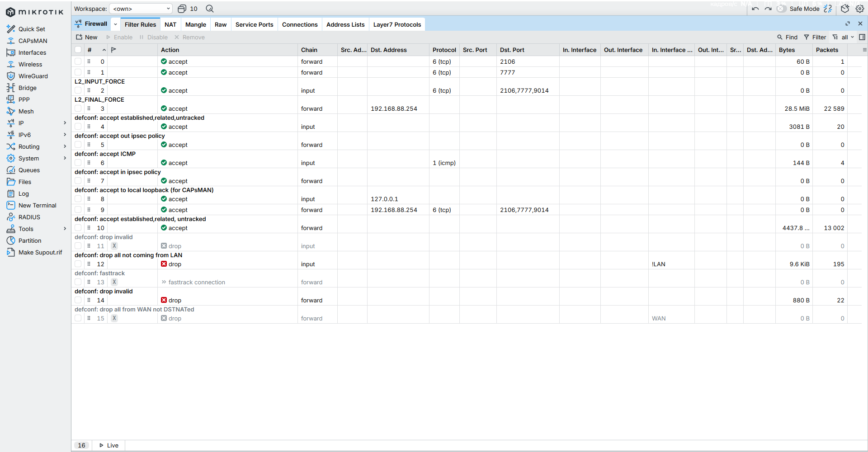Expand the Firewall title dropdown arrow

coord(115,24)
